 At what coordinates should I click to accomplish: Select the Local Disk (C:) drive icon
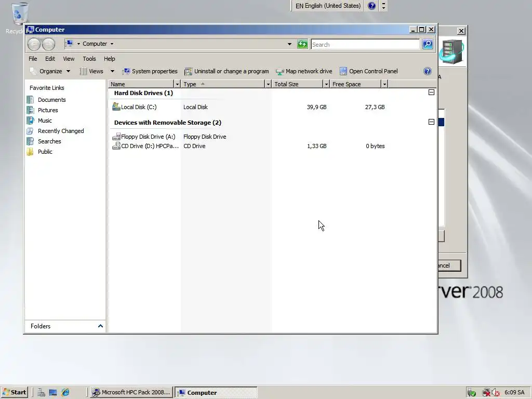pos(116,107)
